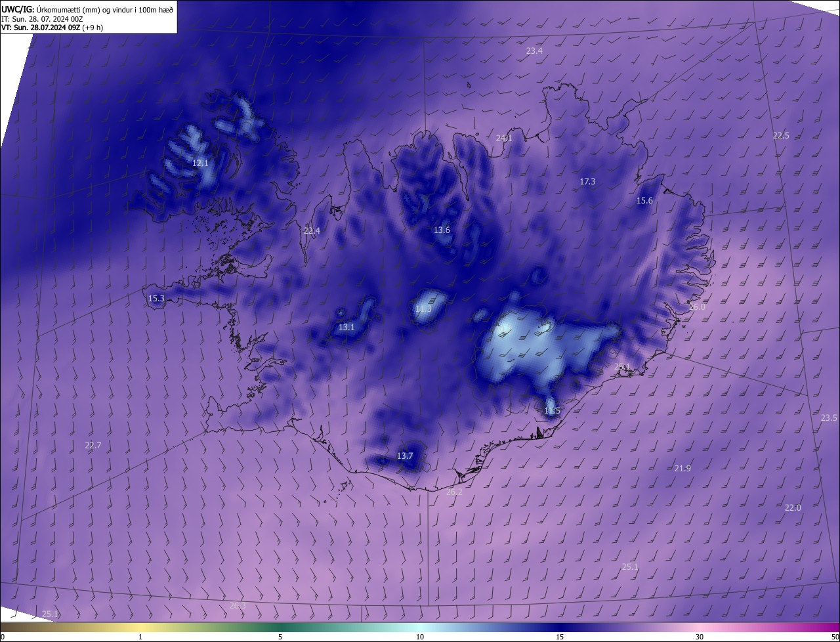840x642 pixels.
Task: Click the color scale tick label 0
Action: tap(3, 637)
